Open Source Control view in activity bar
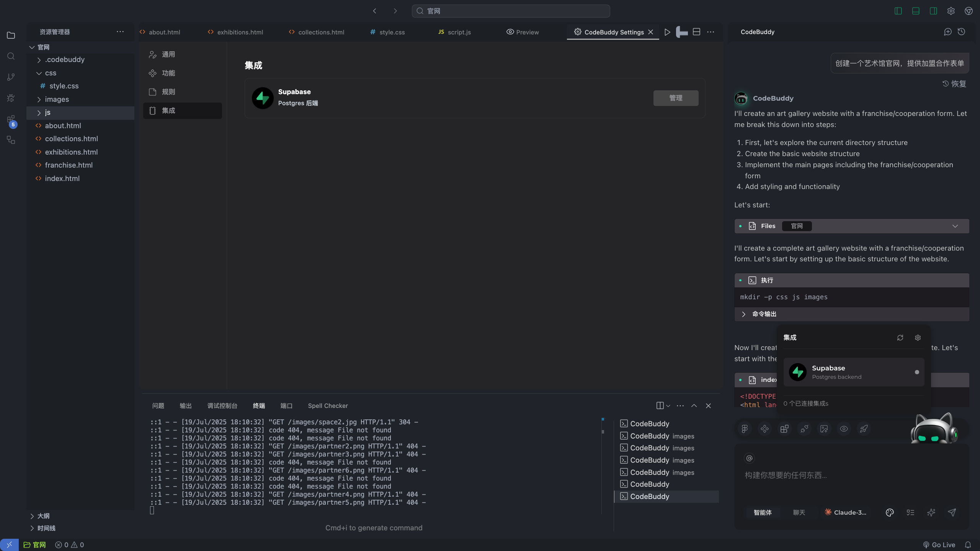The width and height of the screenshot is (980, 551). pyautogui.click(x=11, y=77)
